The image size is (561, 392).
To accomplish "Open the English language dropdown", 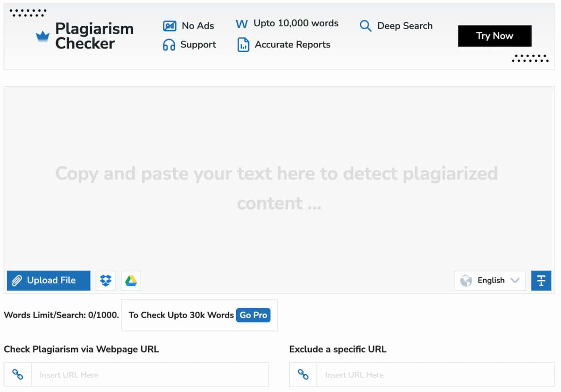I will pyautogui.click(x=490, y=280).
